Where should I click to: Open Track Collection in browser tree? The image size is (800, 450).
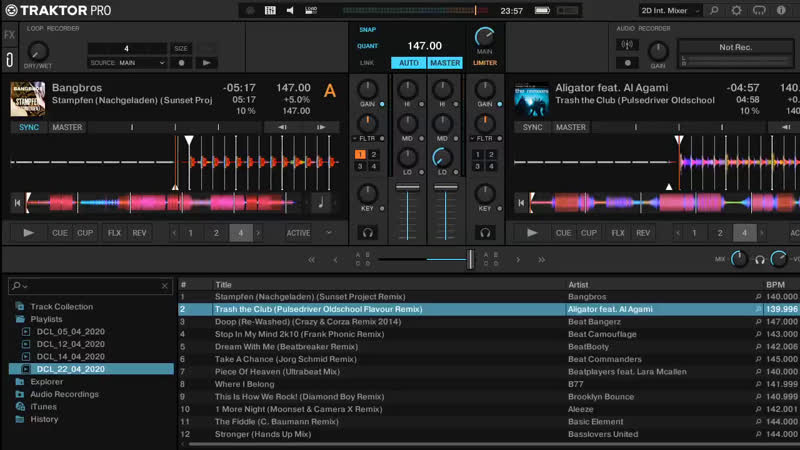point(61,307)
